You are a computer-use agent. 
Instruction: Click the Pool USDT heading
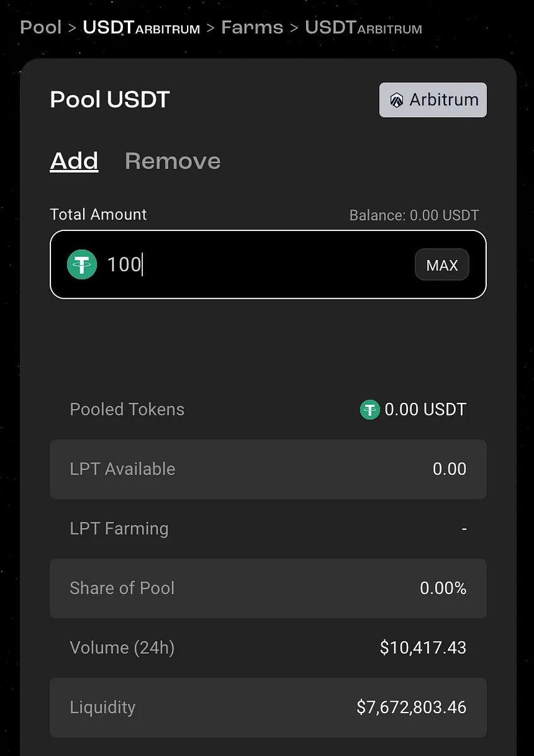point(110,99)
